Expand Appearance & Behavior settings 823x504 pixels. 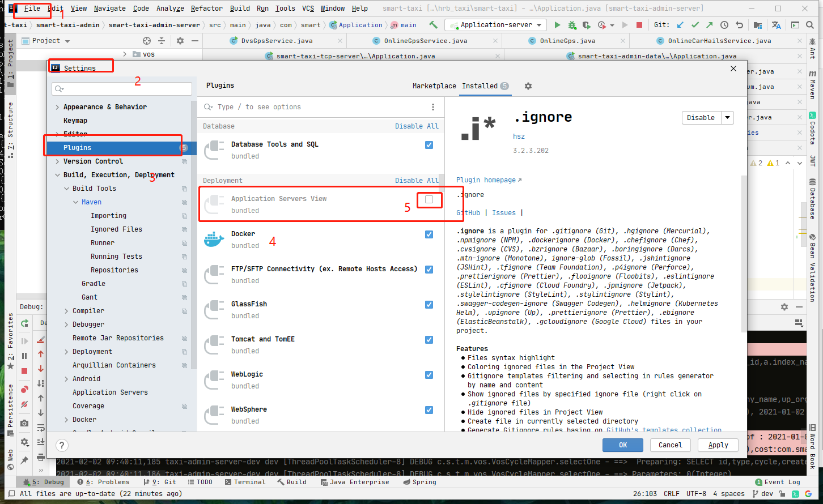(x=57, y=107)
